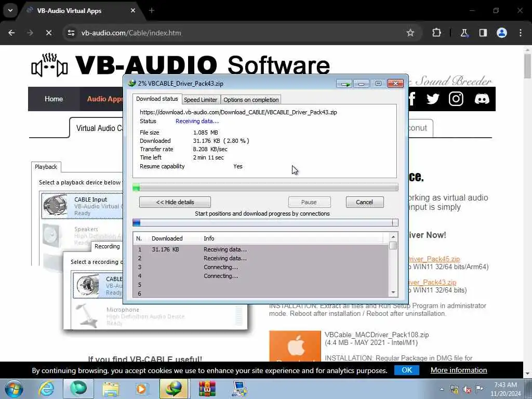
Task: Open the Chrome three-dot menu
Action: click(x=521, y=33)
